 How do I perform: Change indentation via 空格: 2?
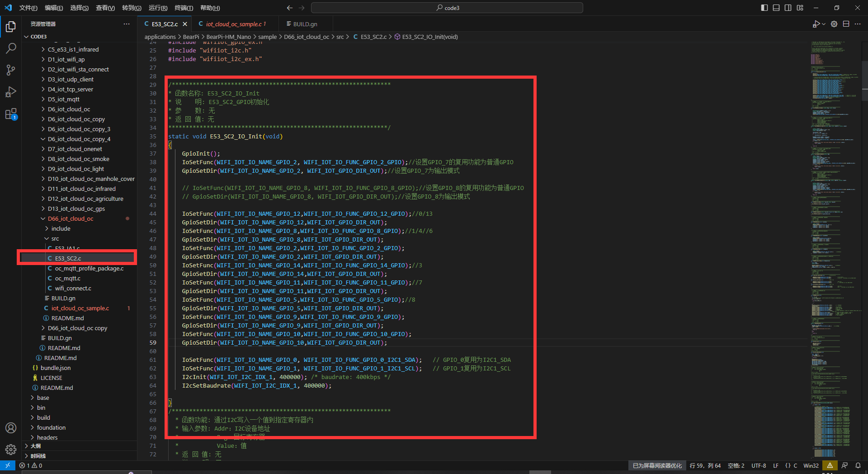point(736,465)
